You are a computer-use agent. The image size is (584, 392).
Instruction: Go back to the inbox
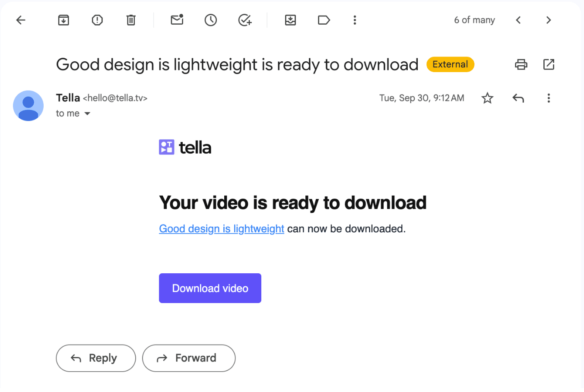(20, 20)
